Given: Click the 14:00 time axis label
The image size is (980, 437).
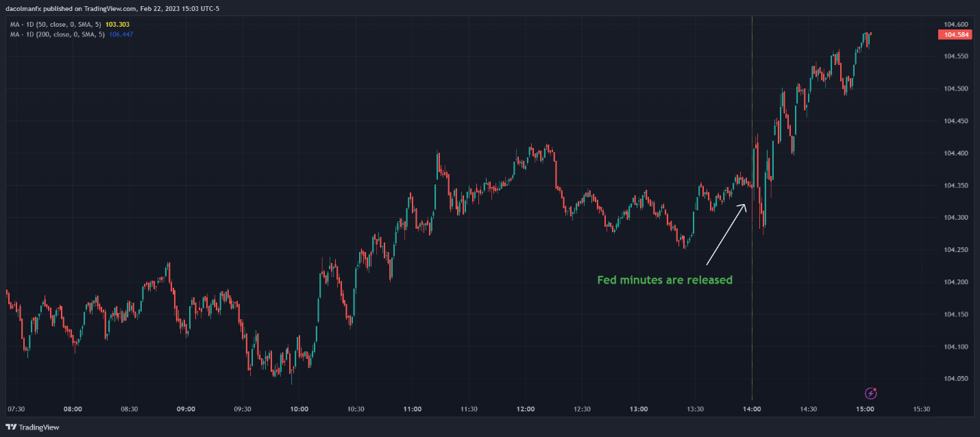Looking at the screenshot, I should coord(752,409).
